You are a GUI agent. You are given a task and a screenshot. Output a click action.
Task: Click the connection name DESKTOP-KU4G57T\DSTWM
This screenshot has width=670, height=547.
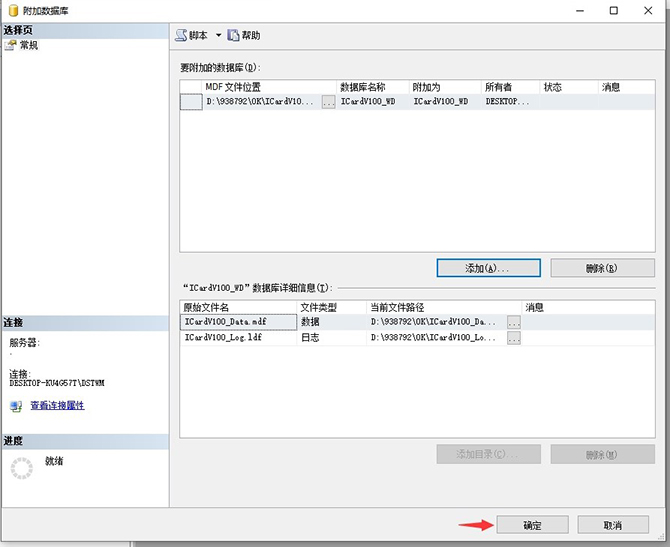[57, 383]
